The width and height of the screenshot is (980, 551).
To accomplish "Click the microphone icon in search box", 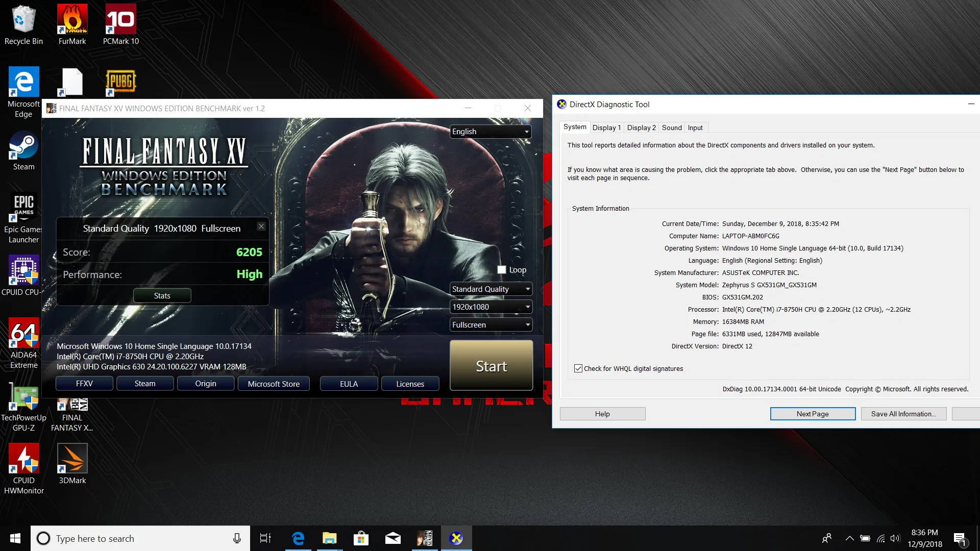I will pos(237,538).
